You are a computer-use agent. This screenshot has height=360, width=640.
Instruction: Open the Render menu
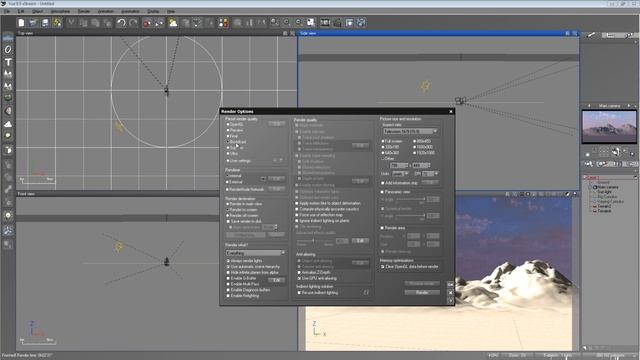pos(84,11)
